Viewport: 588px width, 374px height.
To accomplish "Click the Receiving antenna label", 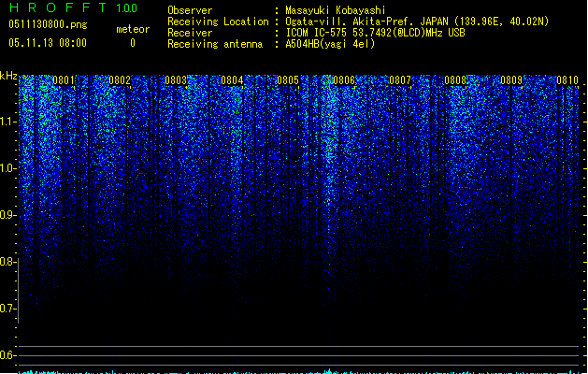I will pos(215,44).
